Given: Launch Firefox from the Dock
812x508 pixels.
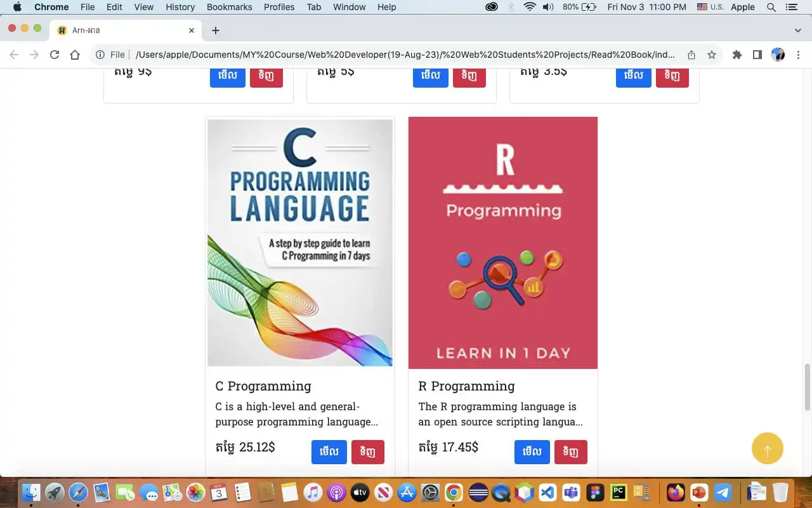Looking at the screenshot, I should point(676,492).
